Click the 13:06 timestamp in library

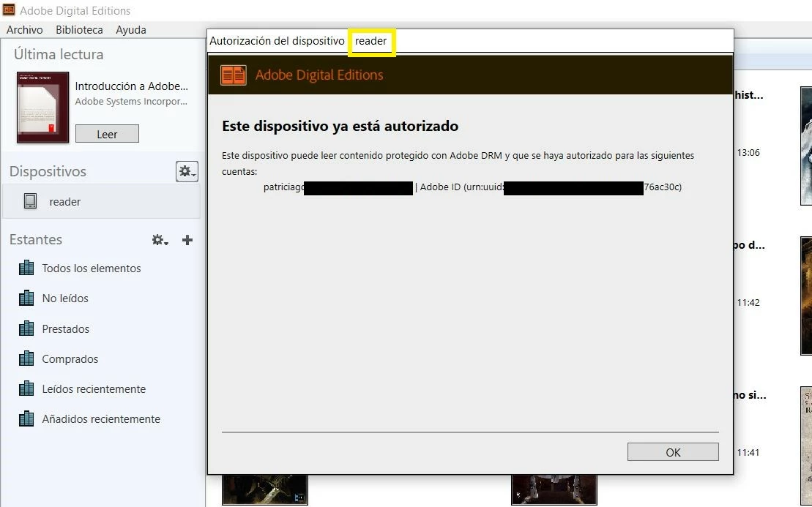click(748, 153)
